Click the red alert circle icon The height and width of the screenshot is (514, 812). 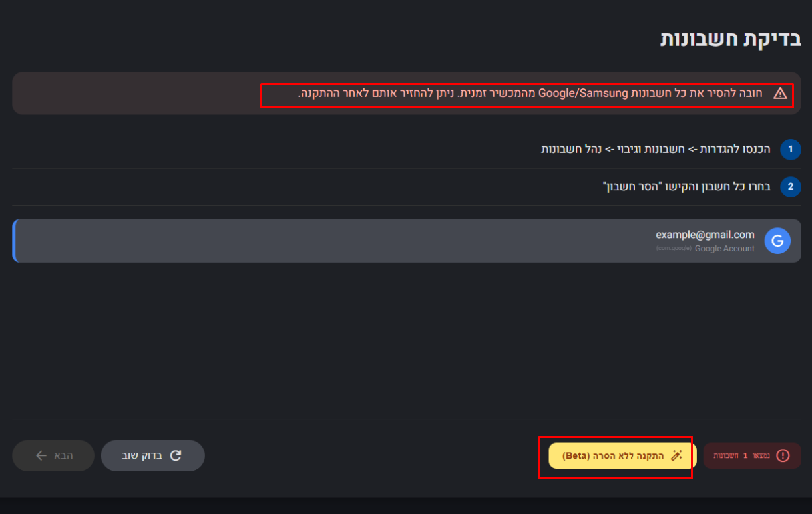783,455
